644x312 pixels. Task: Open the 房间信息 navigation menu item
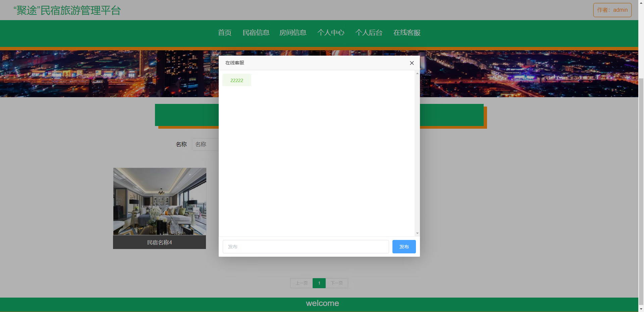coord(293,33)
